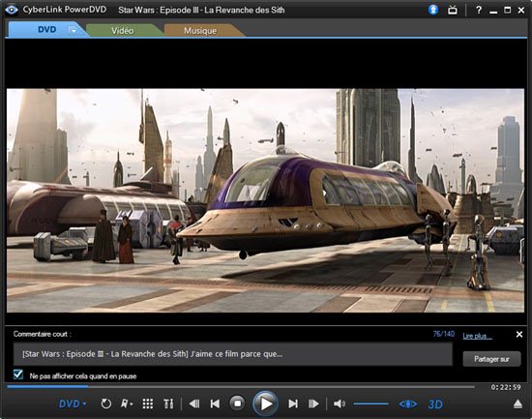Click the 0:22:59 elapsed time display
The image size is (532, 419).
click(x=506, y=387)
